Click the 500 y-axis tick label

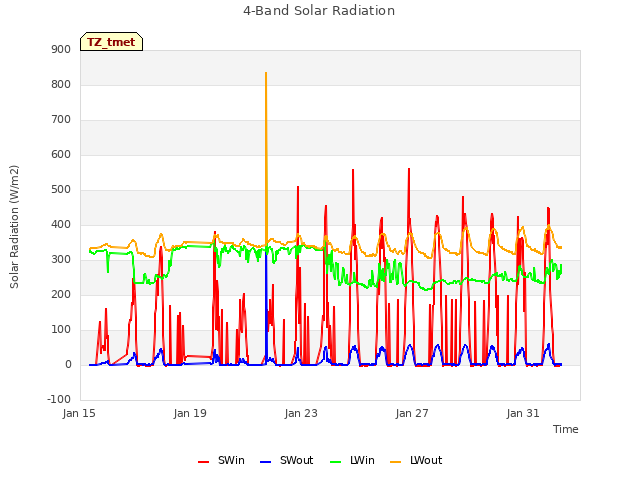pos(61,190)
